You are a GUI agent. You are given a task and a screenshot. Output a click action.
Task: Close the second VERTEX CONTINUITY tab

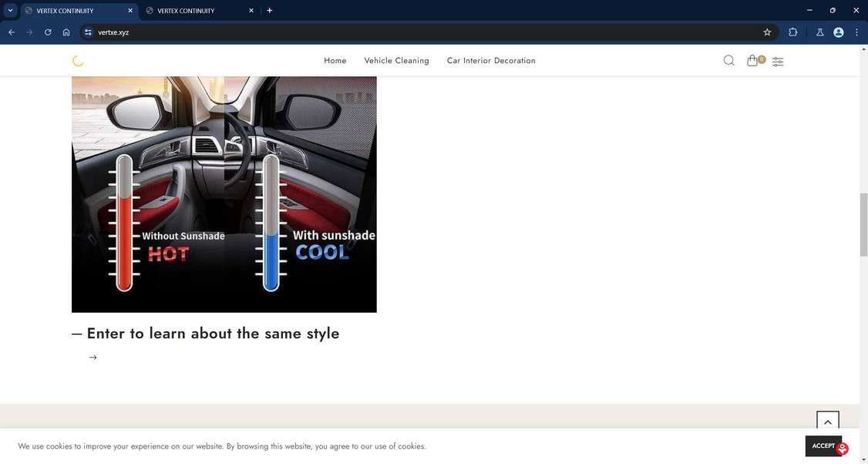coord(251,11)
